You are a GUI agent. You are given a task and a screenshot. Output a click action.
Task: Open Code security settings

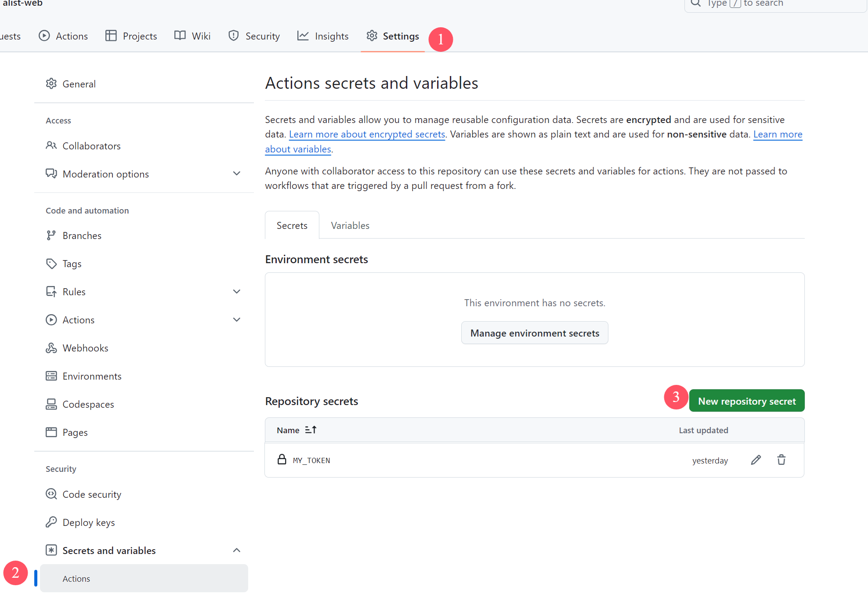[144, 494]
